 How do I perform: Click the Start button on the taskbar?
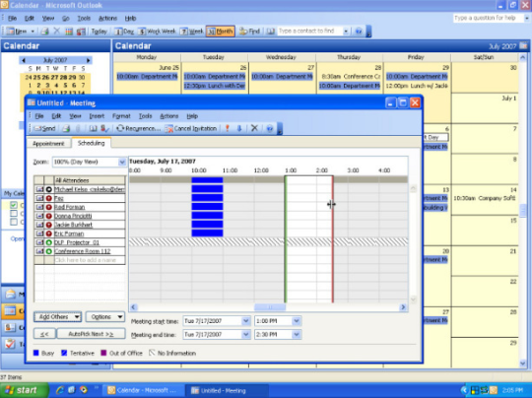click(x=25, y=390)
